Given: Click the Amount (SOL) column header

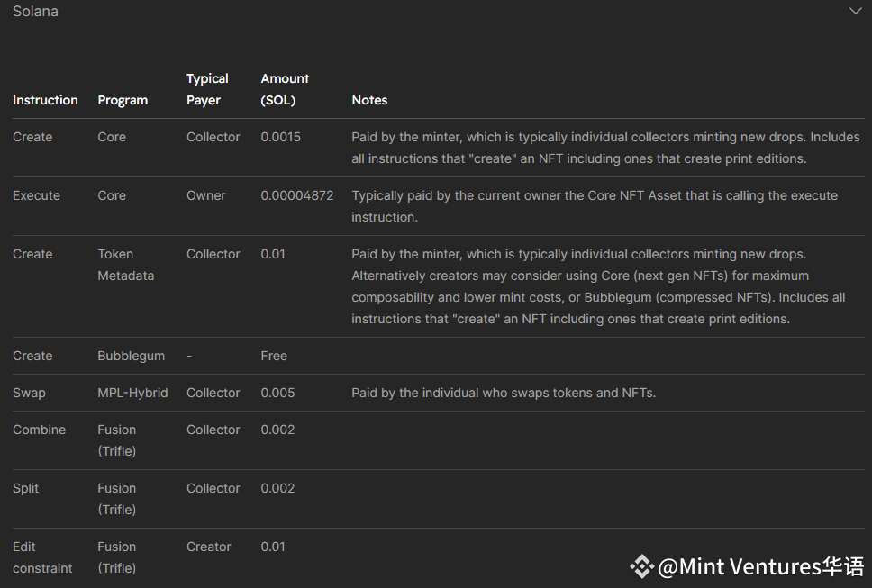Looking at the screenshot, I should [x=285, y=89].
